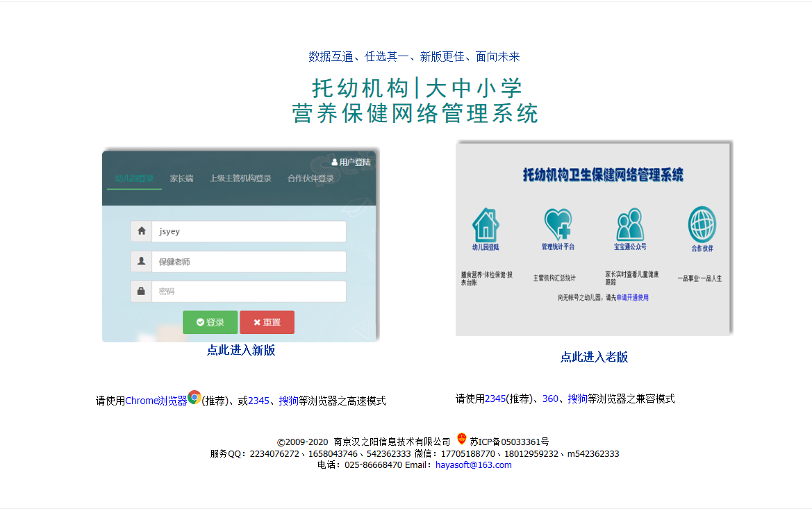Image resolution: width=812 pixels, height=511 pixels.
Task: Open the 点此进入新版 link
Action: pos(241,350)
